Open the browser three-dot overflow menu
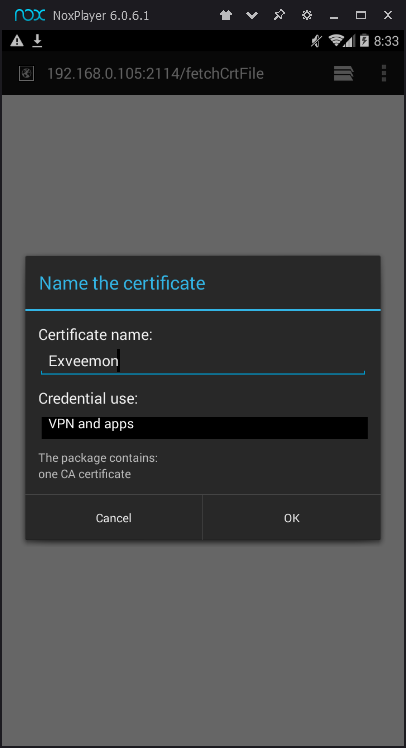Image resolution: width=406 pixels, height=748 pixels. 384,73
